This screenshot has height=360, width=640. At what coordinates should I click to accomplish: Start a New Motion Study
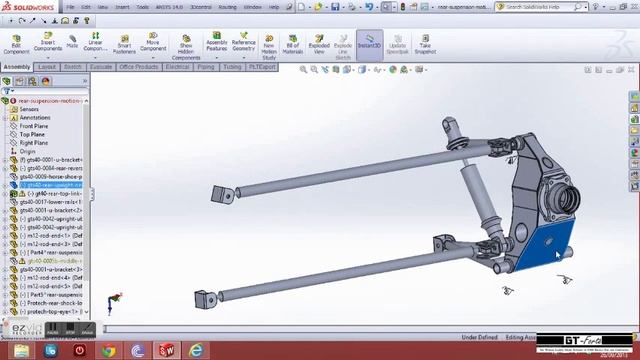click(269, 47)
